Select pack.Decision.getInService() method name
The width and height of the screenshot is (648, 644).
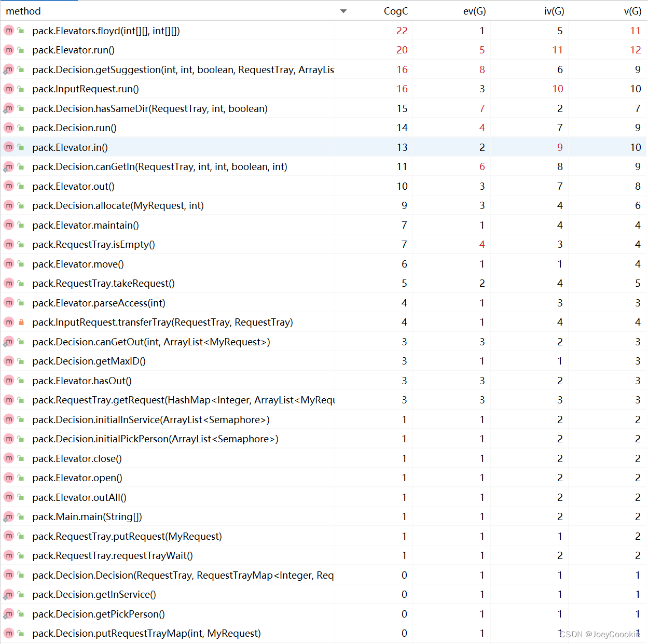point(94,594)
